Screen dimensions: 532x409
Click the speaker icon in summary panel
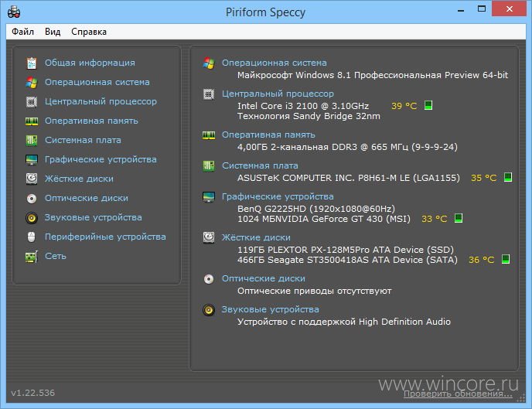pyautogui.click(x=209, y=310)
